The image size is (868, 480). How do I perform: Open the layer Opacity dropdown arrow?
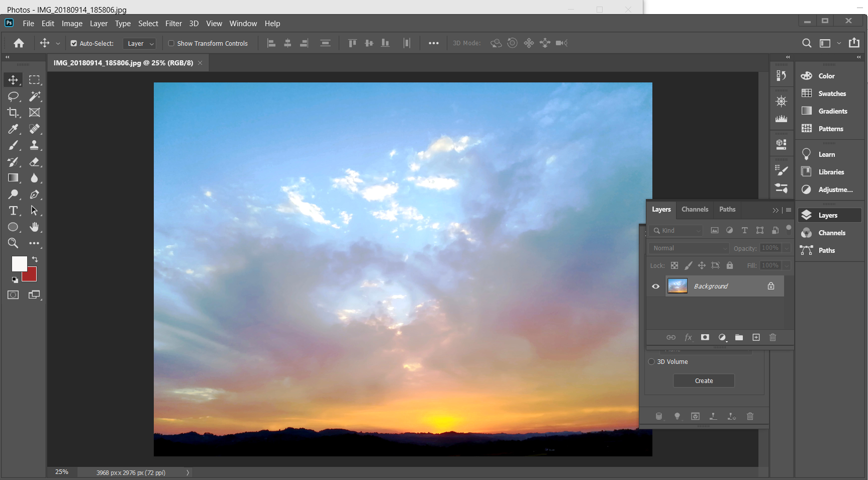[787, 248]
